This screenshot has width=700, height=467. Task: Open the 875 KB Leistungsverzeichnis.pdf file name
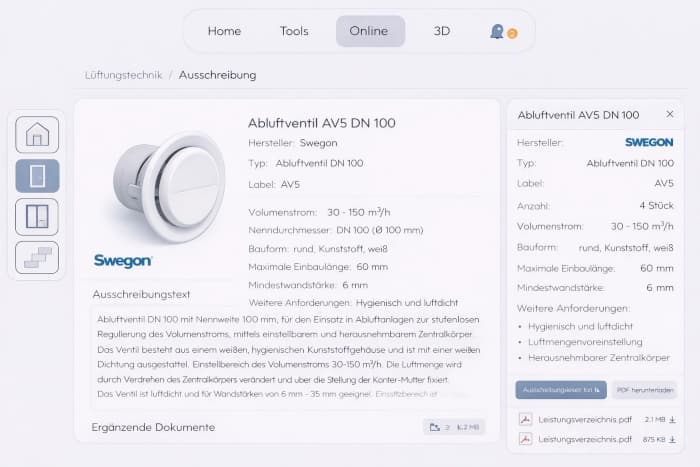pyautogui.click(x=585, y=439)
